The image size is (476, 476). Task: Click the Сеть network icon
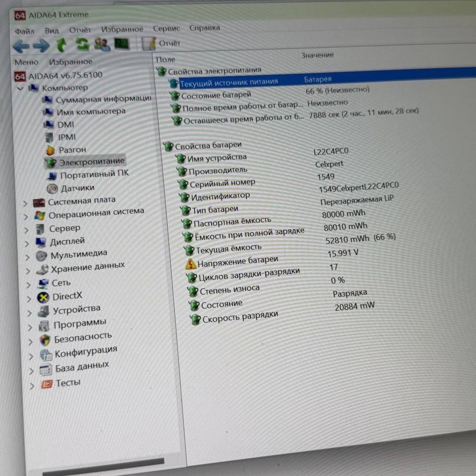43,284
